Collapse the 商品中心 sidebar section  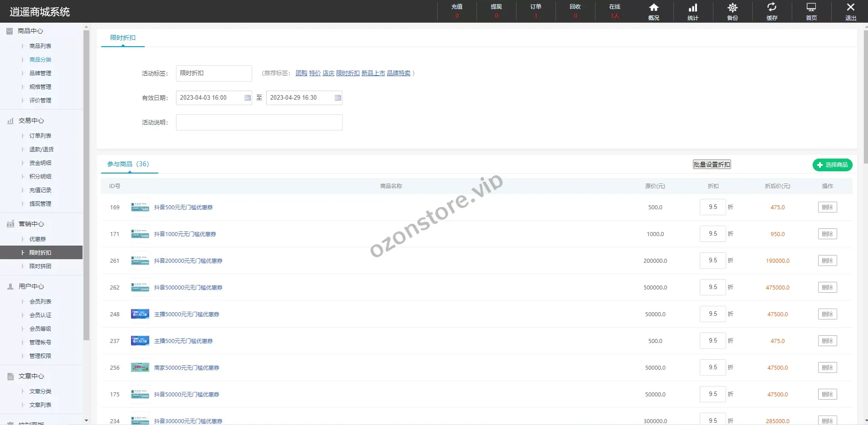[30, 31]
